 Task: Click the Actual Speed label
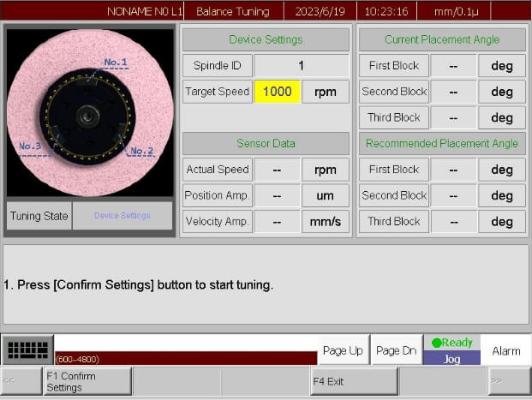[x=218, y=170]
